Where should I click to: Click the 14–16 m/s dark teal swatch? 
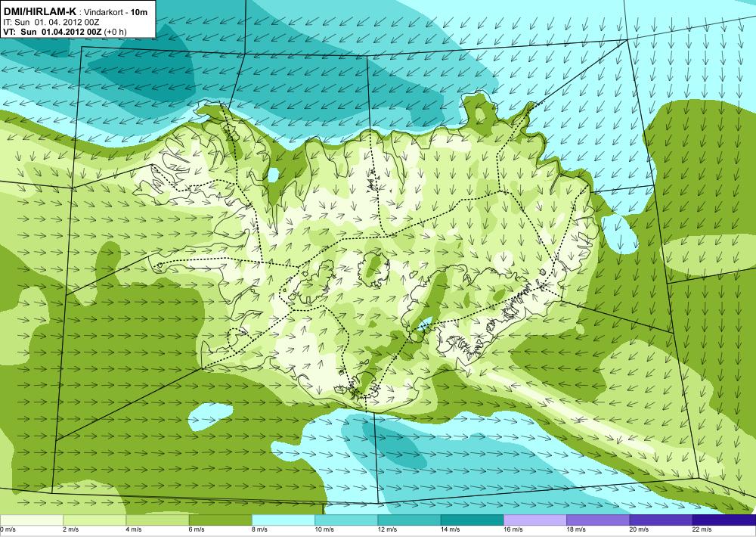point(472,520)
